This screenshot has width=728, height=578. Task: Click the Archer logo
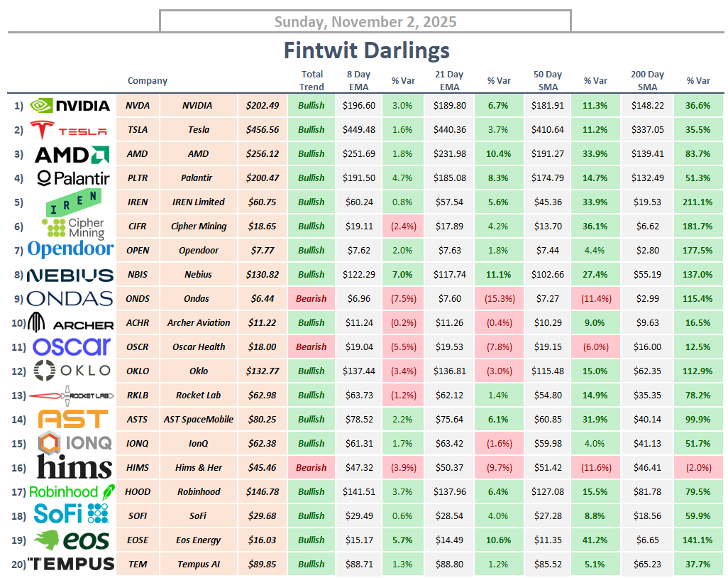[71, 322]
